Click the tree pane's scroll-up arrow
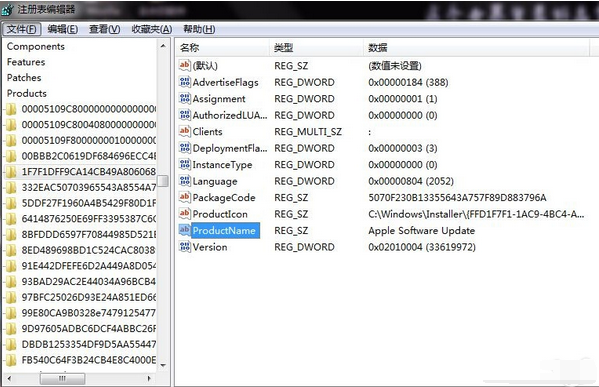Screen dimensions: 599x387 point(163,46)
